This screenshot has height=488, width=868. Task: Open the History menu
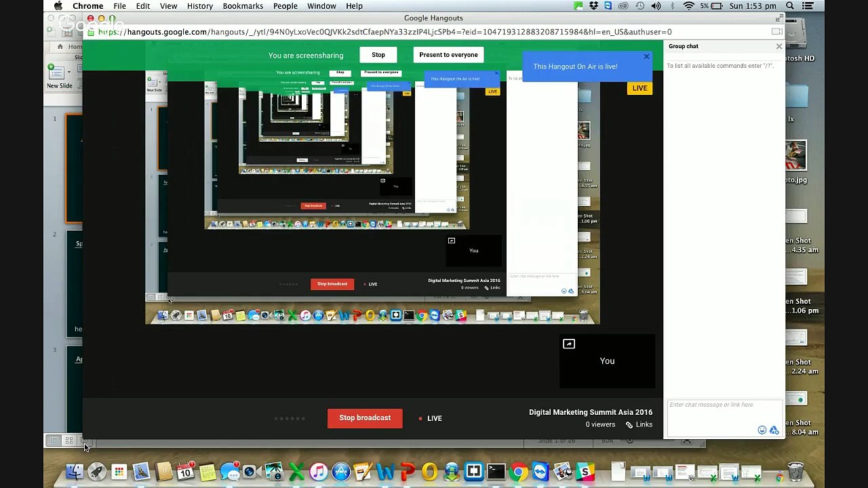pyautogui.click(x=199, y=6)
